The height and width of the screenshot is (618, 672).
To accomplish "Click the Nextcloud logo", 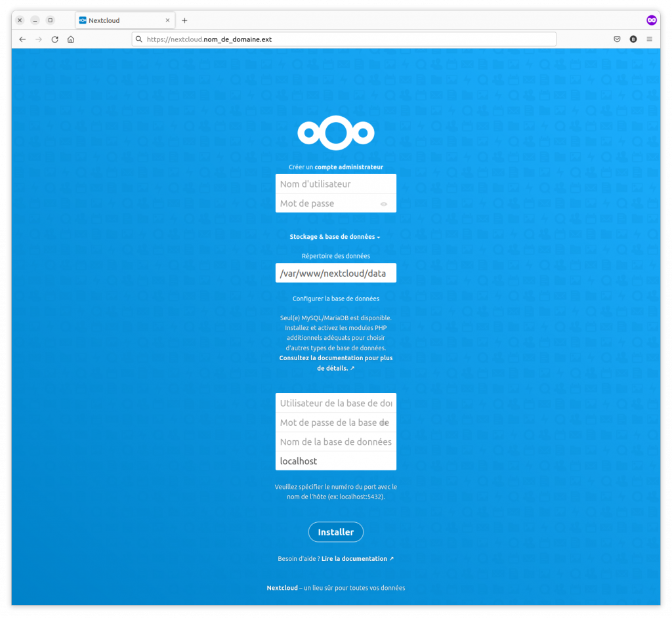I will (336, 133).
